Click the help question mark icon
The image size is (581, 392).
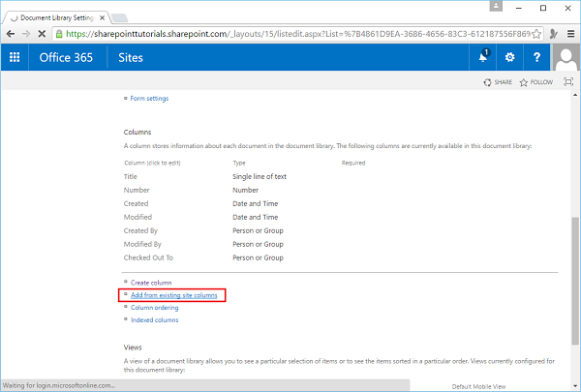pos(537,57)
